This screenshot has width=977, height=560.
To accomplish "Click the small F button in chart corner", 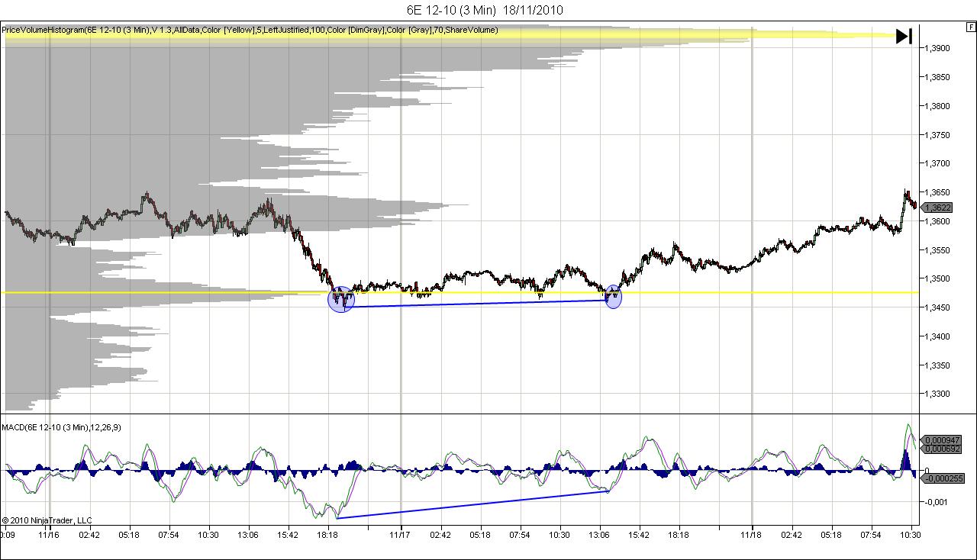I will click(x=971, y=27).
